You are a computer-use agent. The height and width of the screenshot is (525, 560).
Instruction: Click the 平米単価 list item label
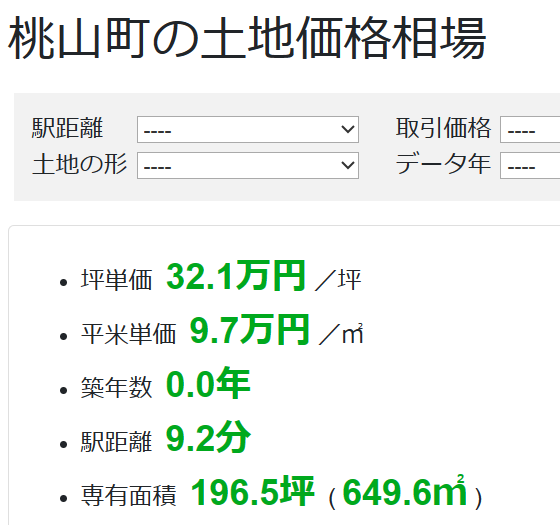129,334
